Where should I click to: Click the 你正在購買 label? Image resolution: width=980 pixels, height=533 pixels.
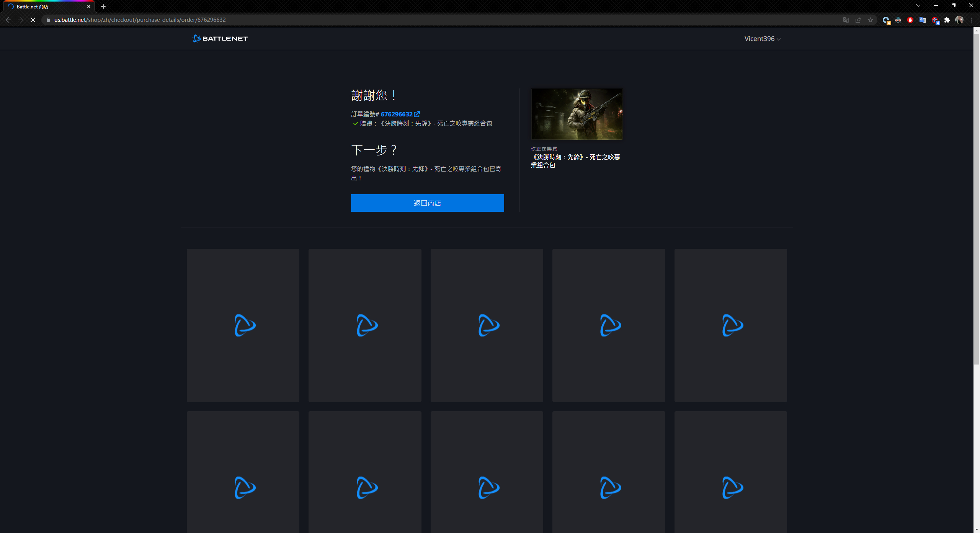pos(544,149)
